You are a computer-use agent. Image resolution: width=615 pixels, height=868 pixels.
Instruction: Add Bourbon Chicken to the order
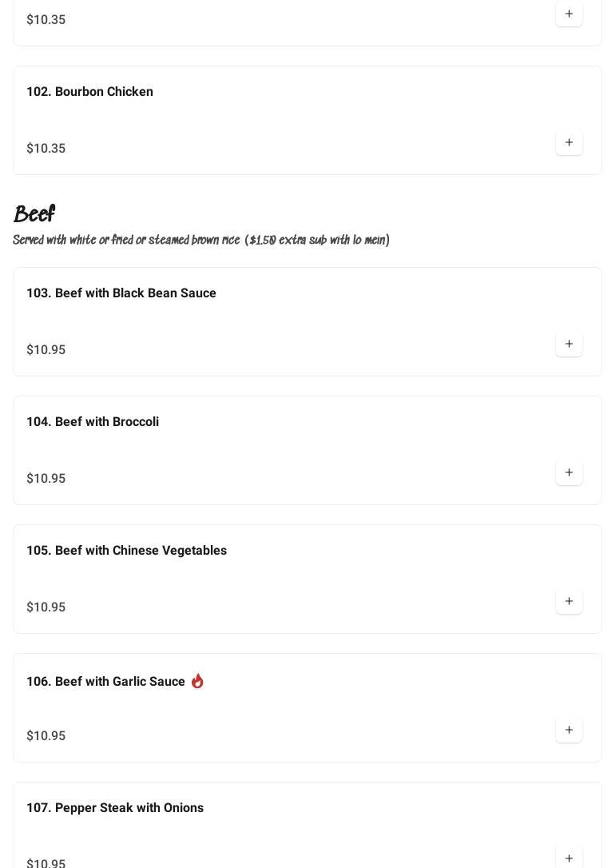[x=569, y=143]
